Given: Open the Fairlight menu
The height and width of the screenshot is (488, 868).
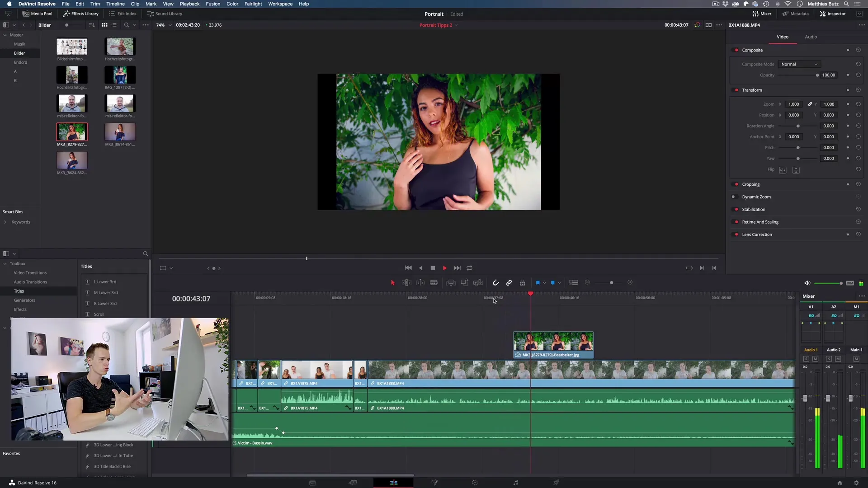Looking at the screenshot, I should click(x=253, y=4).
